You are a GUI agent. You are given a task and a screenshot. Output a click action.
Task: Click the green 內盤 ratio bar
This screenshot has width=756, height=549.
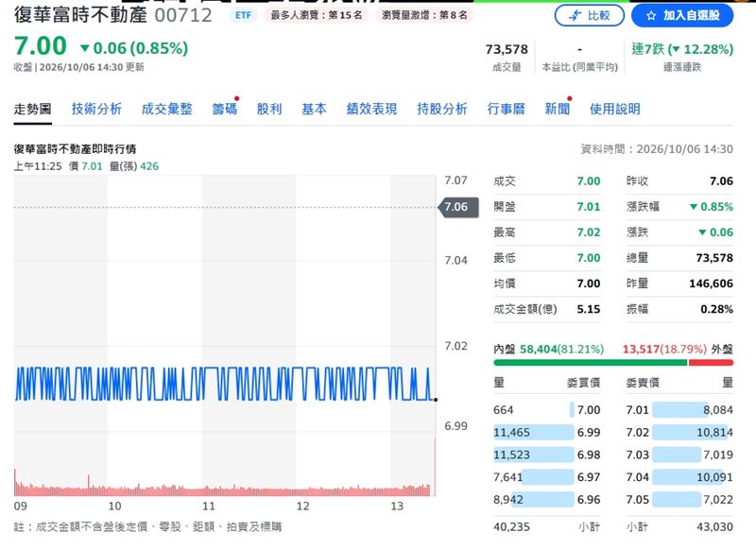pos(591,363)
